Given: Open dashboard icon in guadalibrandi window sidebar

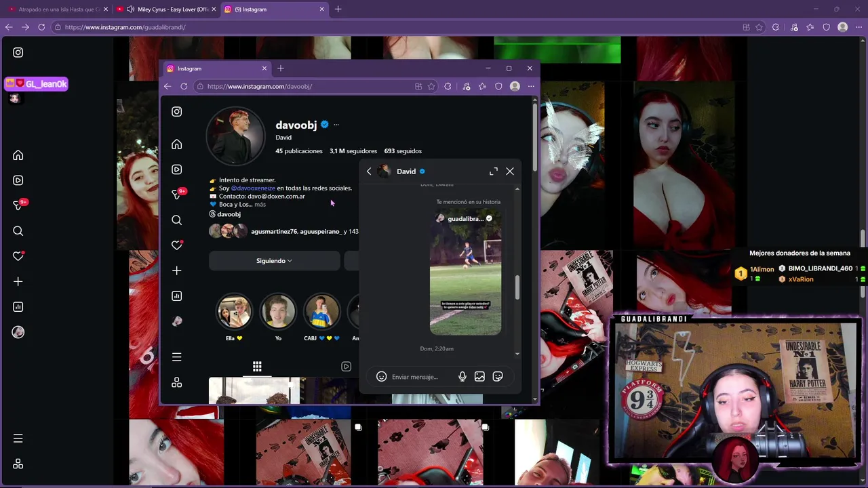Looking at the screenshot, I should [x=18, y=307].
